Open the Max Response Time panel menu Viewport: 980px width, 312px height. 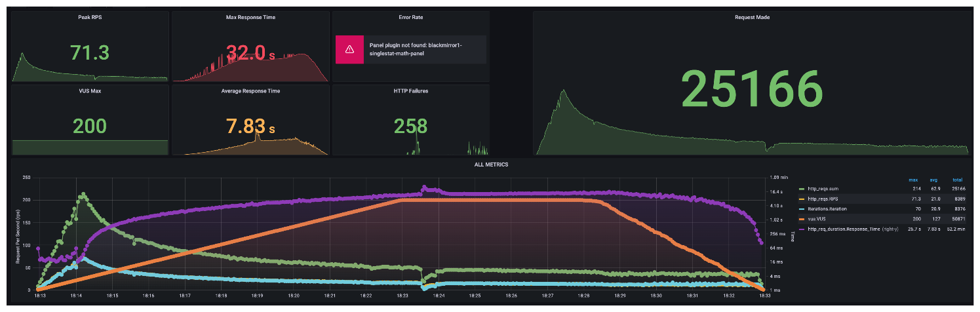tap(250, 17)
